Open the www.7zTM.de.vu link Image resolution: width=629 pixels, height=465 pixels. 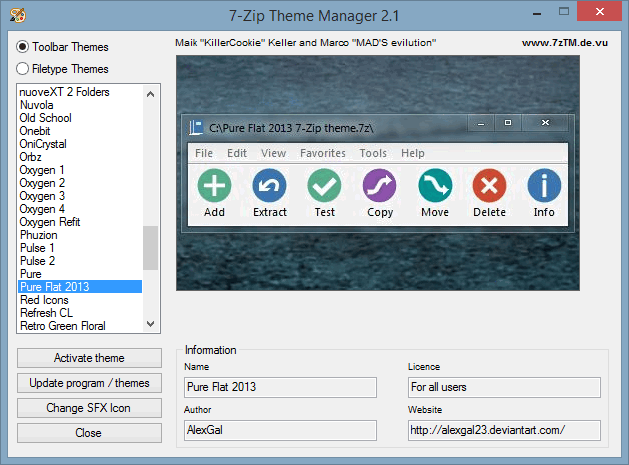[564, 43]
